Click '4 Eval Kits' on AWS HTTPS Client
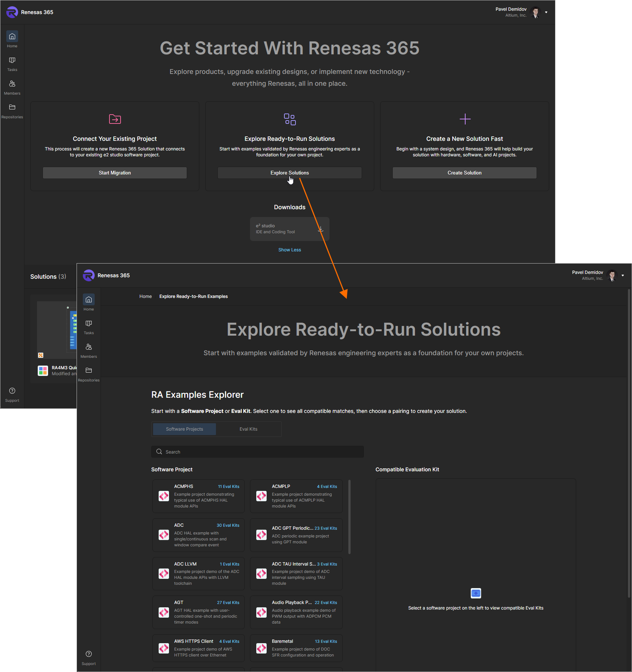 pyautogui.click(x=229, y=641)
